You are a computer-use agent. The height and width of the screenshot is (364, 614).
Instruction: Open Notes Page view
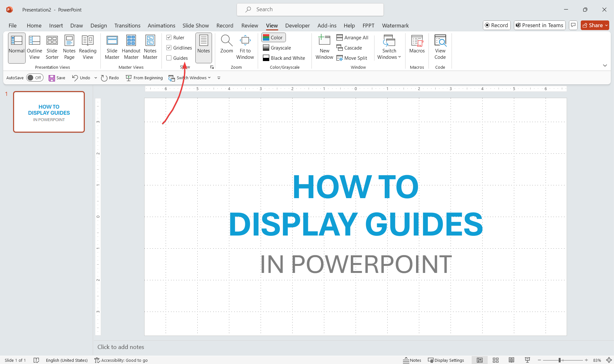69,48
